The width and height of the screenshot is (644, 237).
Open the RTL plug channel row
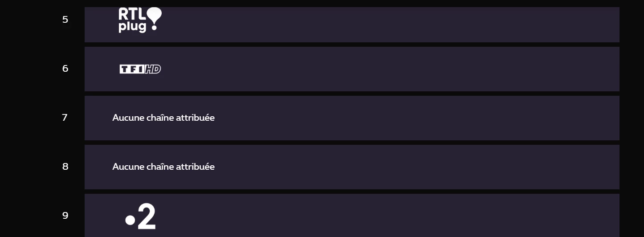tap(352, 25)
